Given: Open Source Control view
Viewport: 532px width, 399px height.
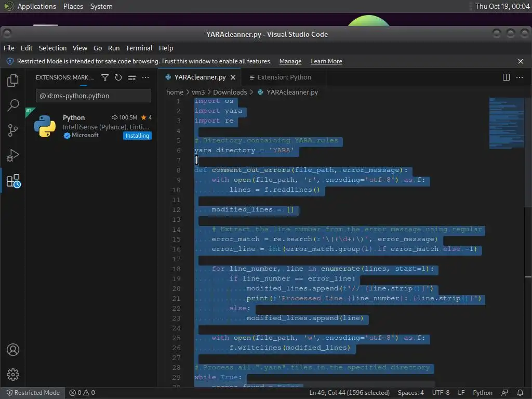Looking at the screenshot, I should tap(13, 130).
